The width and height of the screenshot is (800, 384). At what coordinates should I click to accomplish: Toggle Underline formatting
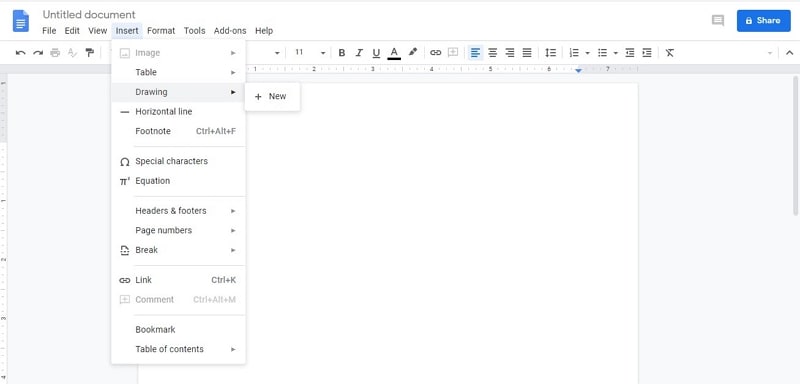click(377, 53)
